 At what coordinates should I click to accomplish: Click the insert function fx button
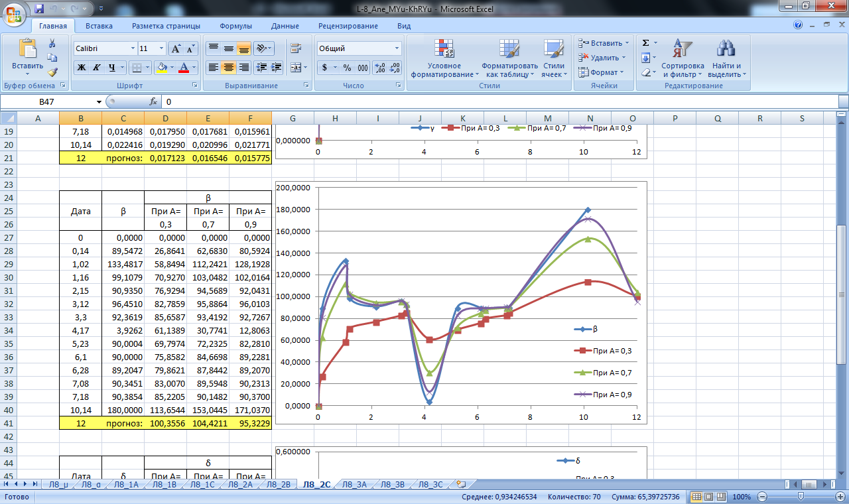pos(153,101)
